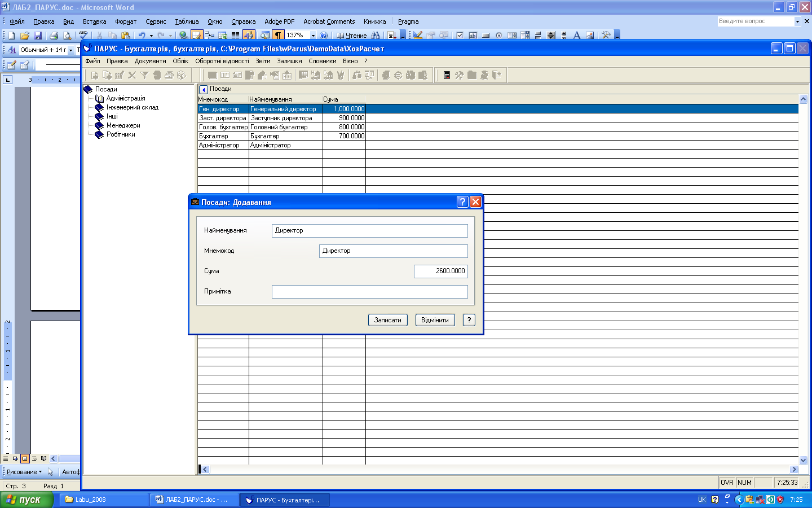The width and height of the screenshot is (812, 508).
Task: Toggle Word's Design Mode icon
Action: (418, 35)
